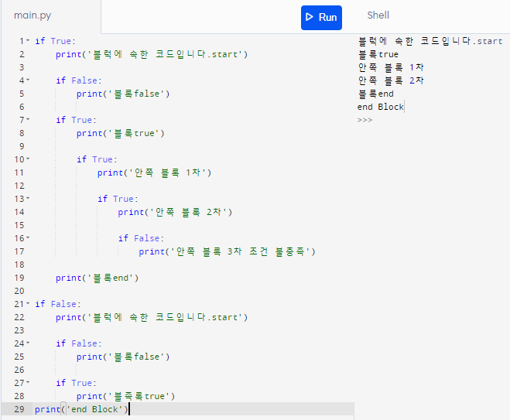Collapse the fold arrow on line 4
This screenshot has width=510, height=420.
coord(28,80)
